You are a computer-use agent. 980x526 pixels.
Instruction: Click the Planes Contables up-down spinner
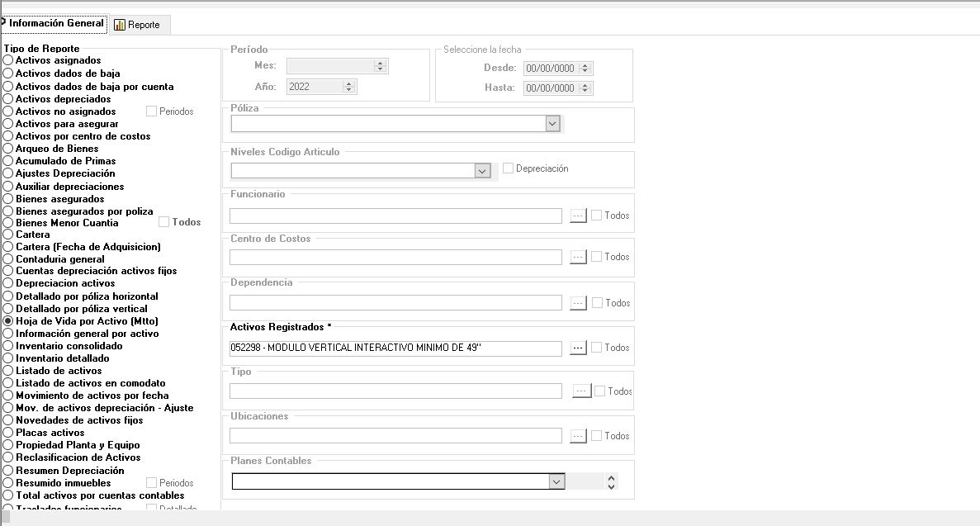click(611, 481)
